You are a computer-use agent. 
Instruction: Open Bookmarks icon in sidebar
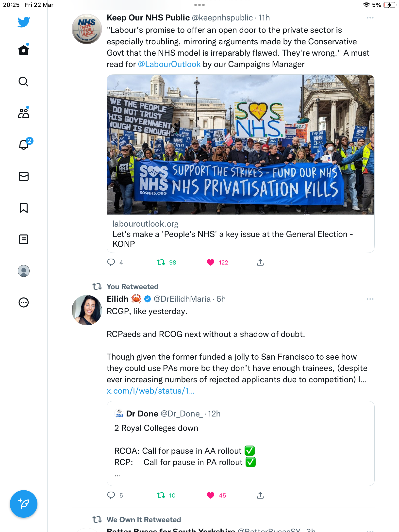24,208
